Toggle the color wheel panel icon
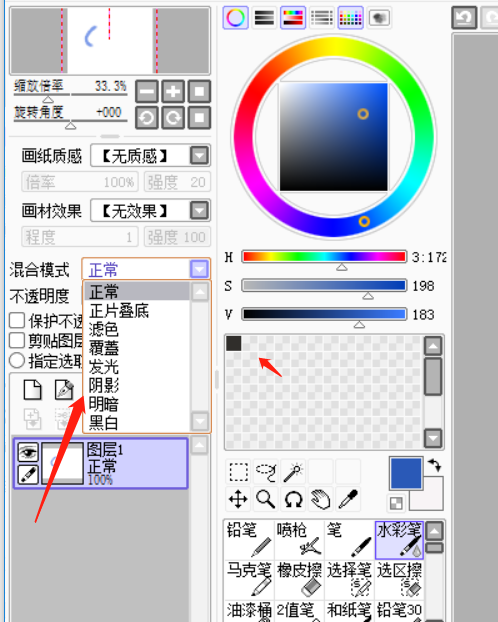Screen dimensions: 498x622 pos(236,17)
